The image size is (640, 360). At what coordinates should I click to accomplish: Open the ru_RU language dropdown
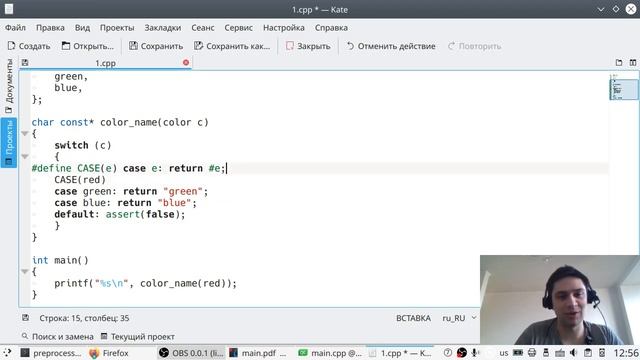459,318
